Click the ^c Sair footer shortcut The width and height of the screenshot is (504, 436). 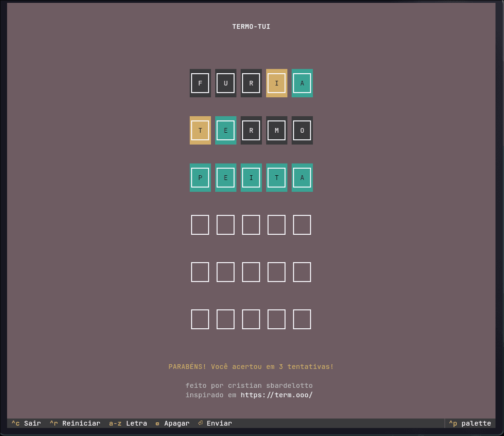[26, 423]
